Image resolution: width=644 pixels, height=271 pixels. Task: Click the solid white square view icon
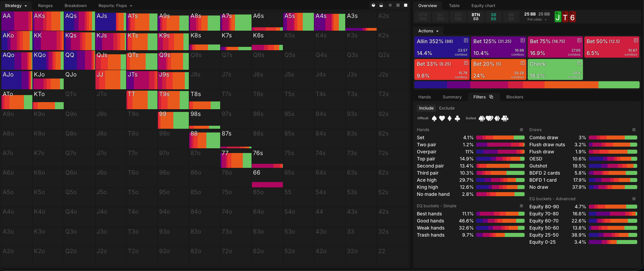[406, 5]
